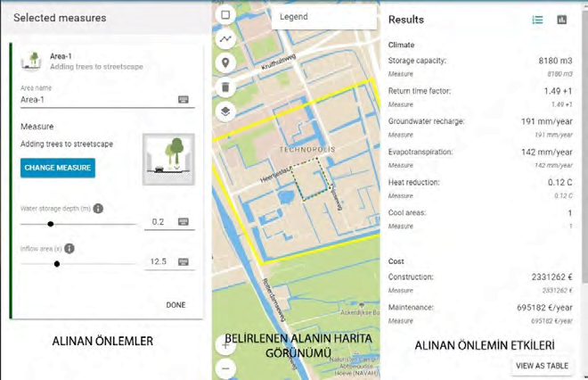The width and height of the screenshot is (588, 380).
Task: Click the delete trash icon on map
Action: [x=225, y=87]
